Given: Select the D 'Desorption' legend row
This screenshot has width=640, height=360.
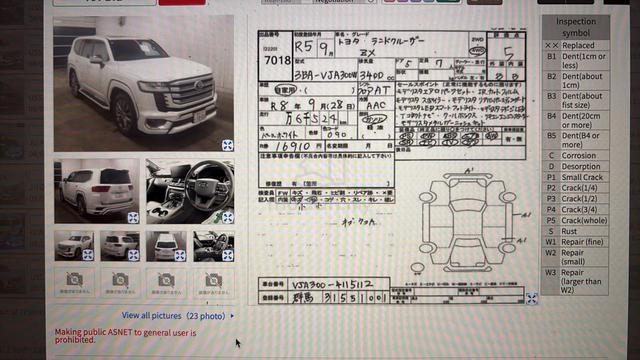Looking at the screenshot, I should pyautogui.click(x=576, y=167).
